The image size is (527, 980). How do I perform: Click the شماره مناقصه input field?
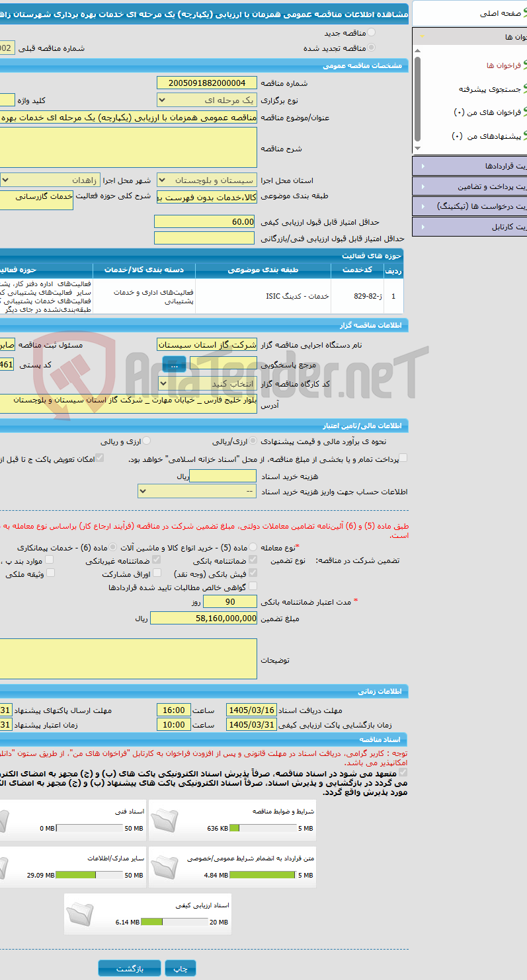[207, 83]
